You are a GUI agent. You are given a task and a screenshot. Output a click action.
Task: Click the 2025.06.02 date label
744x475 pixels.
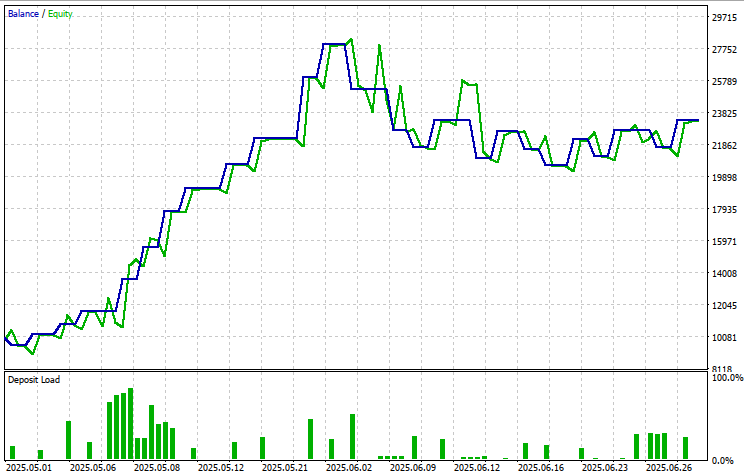349,468
